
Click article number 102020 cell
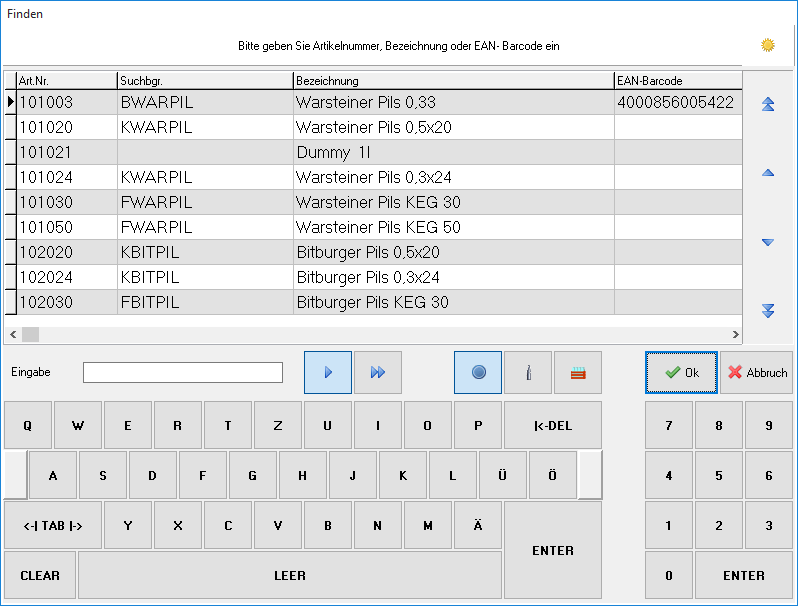coord(67,252)
